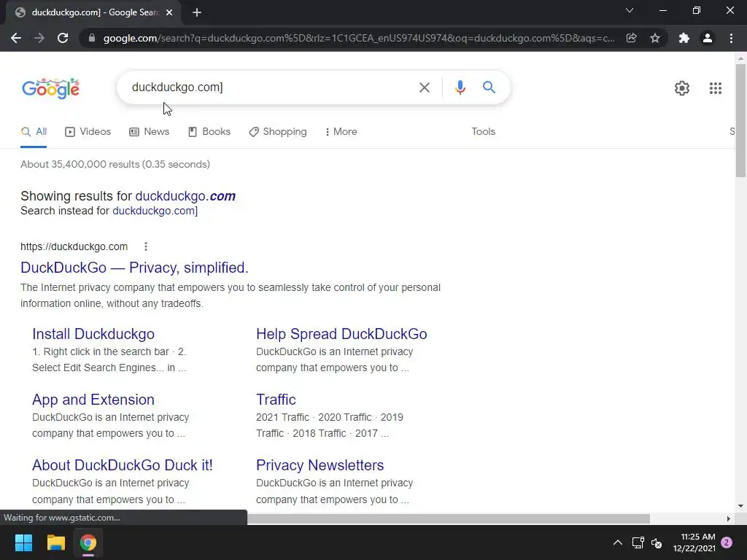Open the search Tools options

point(483,132)
